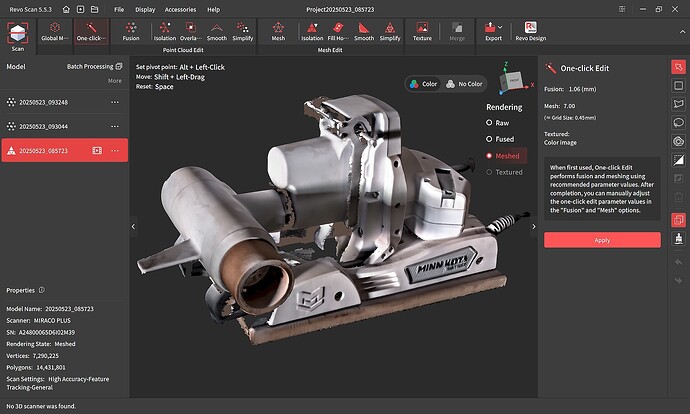Expand the More link in Model panel

click(x=115, y=81)
